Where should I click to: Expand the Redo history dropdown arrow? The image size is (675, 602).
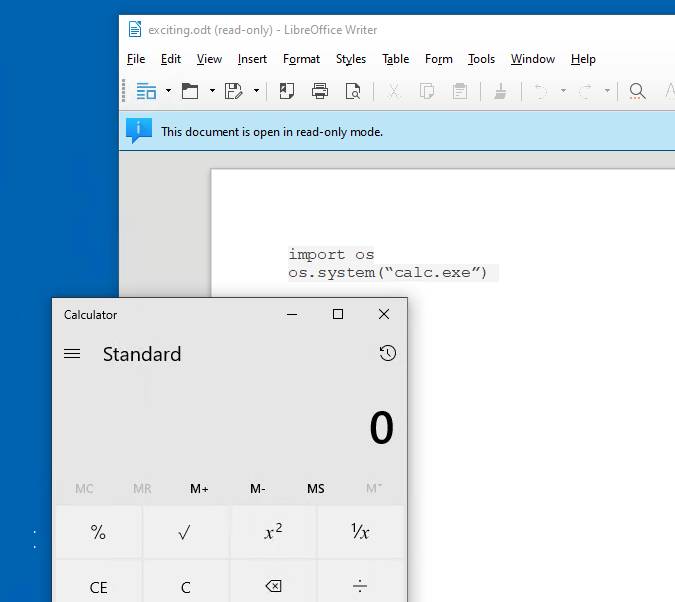607,91
